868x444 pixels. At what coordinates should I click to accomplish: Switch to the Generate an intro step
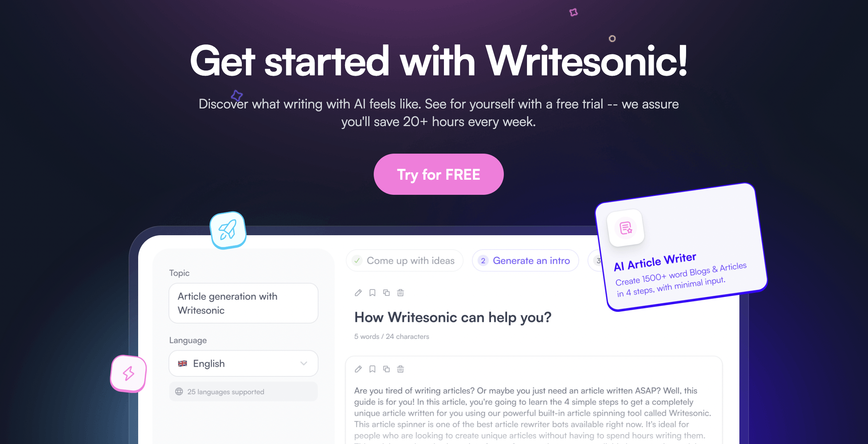526,261
